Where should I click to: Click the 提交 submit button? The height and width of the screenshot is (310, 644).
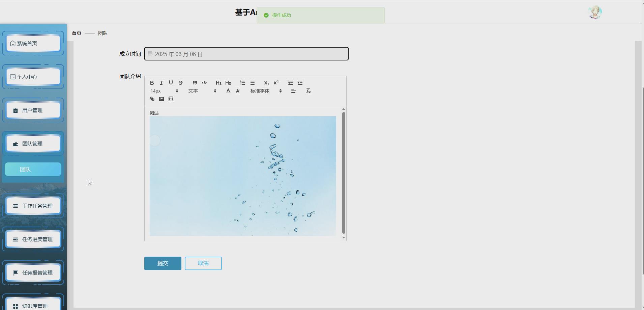point(163,263)
